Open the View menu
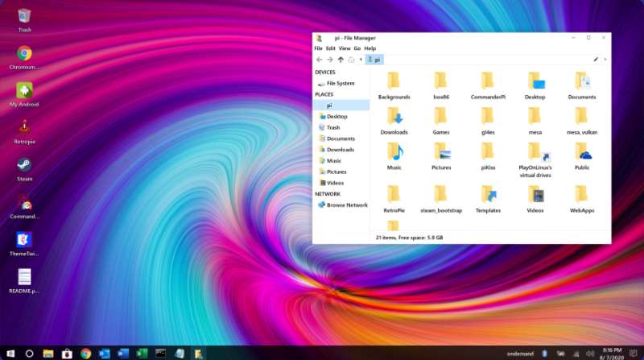Viewport: 644px width, 360px height. click(x=344, y=48)
